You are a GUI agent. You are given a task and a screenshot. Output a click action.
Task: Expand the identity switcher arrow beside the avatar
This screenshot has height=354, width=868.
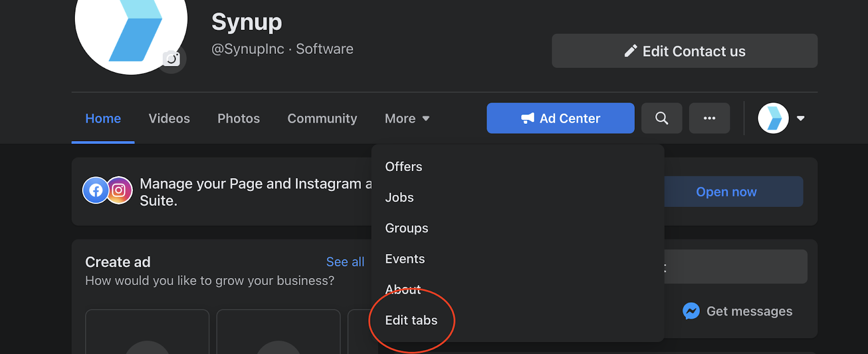[801, 118]
